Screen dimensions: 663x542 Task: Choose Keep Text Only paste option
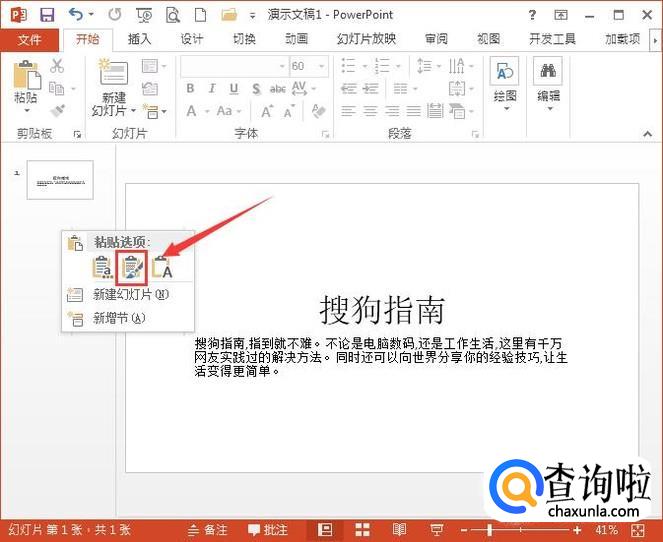162,267
